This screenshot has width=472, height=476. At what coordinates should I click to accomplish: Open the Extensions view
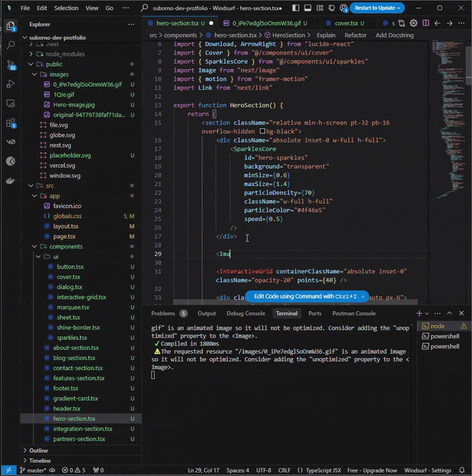[x=11, y=123]
